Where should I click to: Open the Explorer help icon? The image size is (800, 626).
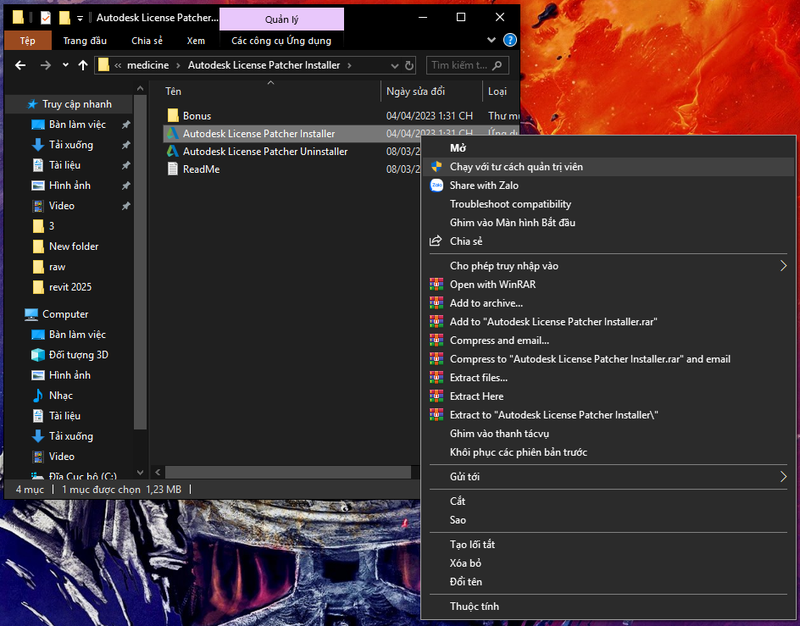coord(510,40)
